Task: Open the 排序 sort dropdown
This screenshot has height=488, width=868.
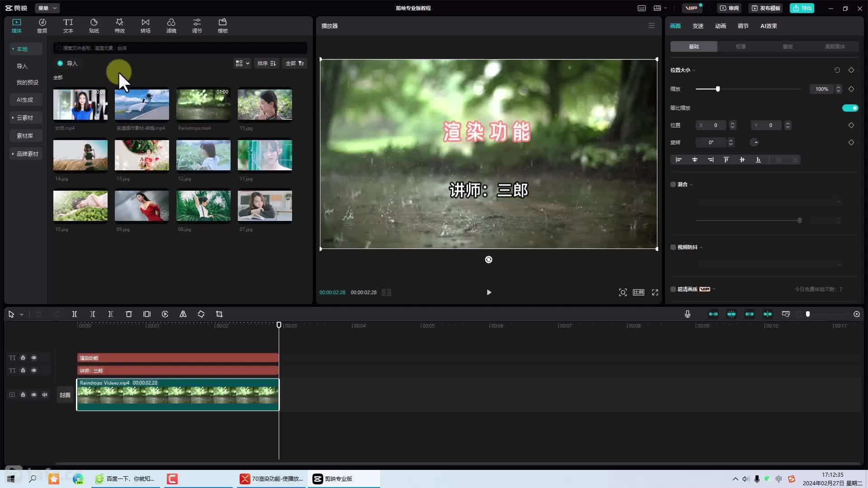Action: click(x=267, y=63)
